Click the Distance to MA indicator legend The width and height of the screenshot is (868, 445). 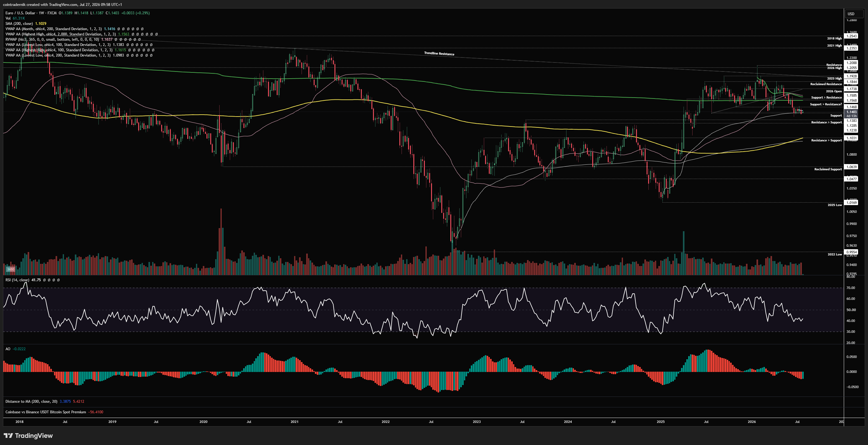click(45, 401)
